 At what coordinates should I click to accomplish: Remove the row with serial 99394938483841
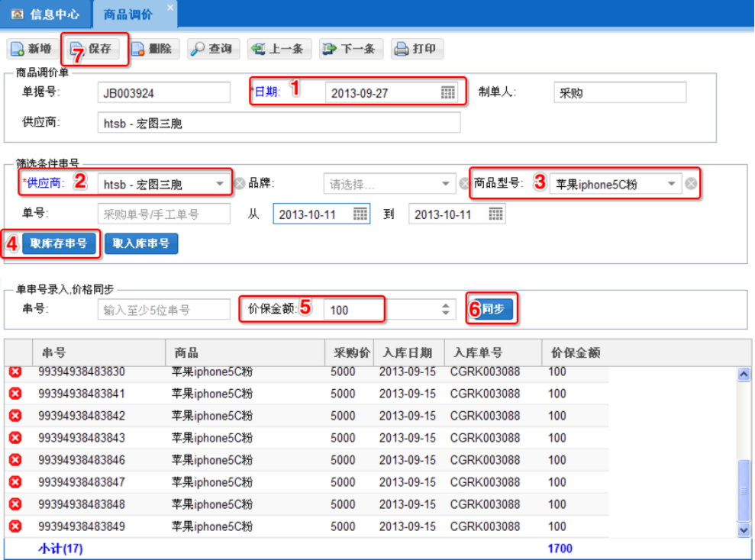click(x=15, y=394)
